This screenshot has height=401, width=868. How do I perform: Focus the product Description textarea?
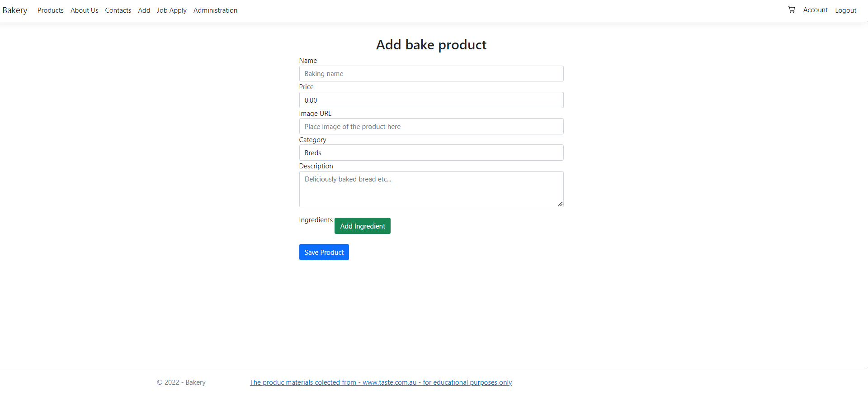431,189
